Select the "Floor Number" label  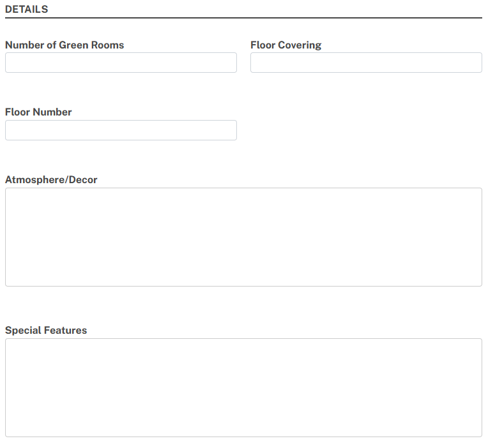pos(38,112)
